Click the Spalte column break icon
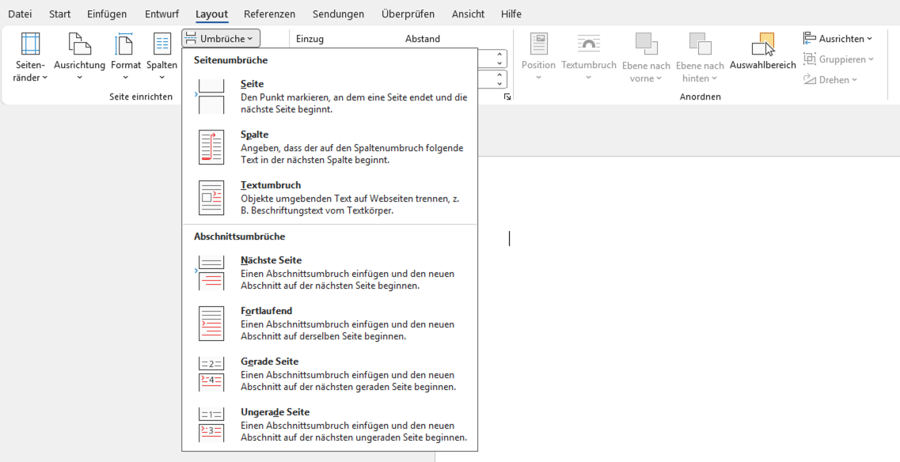This screenshot has width=900, height=462. 211,147
